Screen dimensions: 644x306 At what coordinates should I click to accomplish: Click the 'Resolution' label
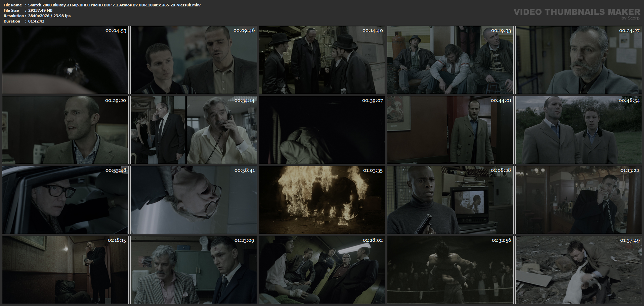14,16
